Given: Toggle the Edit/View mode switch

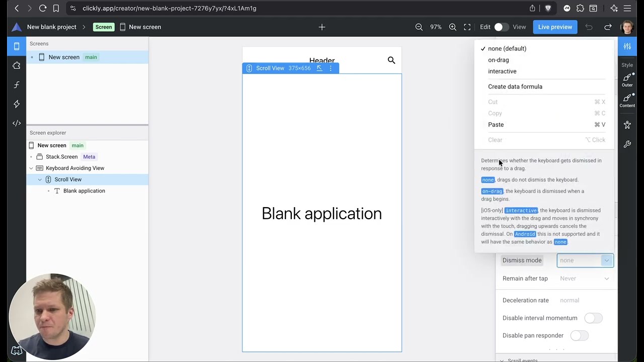Looking at the screenshot, I should pyautogui.click(x=501, y=27).
